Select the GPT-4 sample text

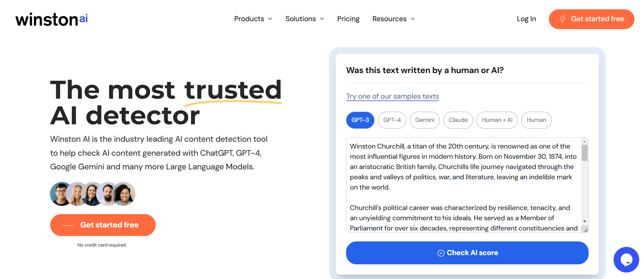pos(392,120)
